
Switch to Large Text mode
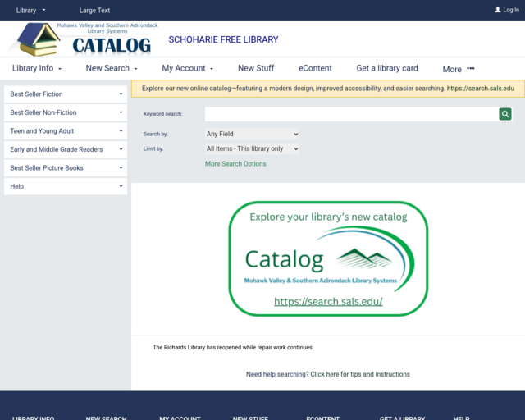tap(94, 11)
